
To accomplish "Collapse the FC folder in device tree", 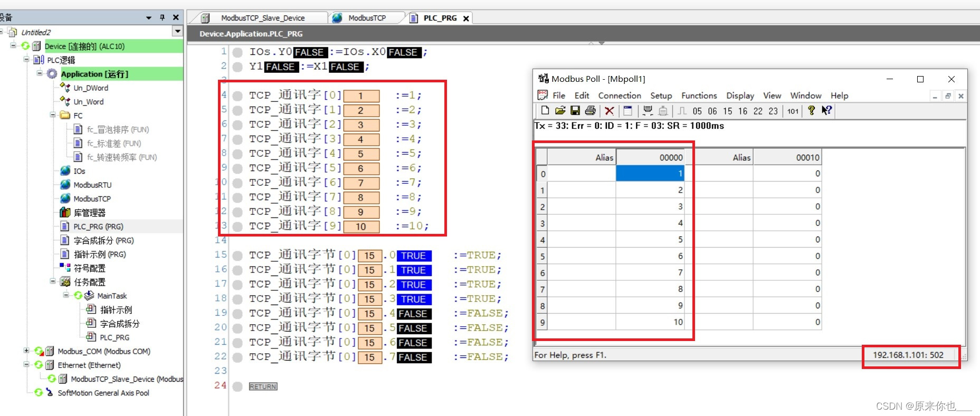I will pos(53,115).
